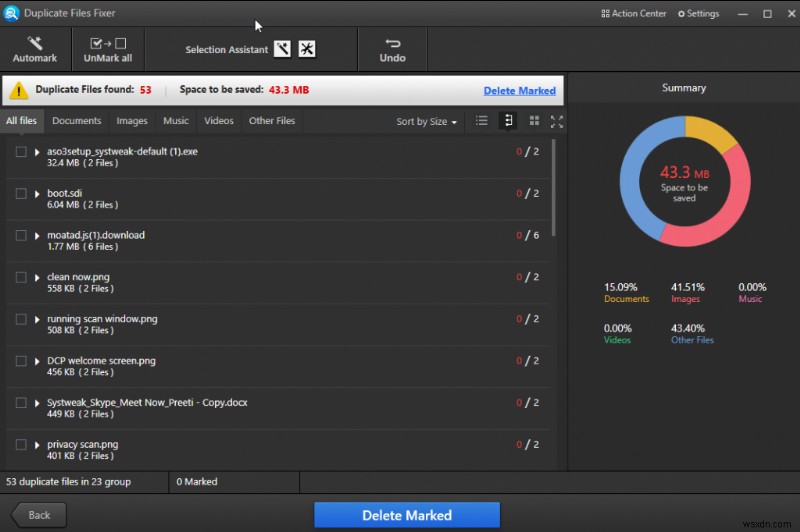
Task: Check the running scan window.png group checkbox
Action: click(21, 319)
